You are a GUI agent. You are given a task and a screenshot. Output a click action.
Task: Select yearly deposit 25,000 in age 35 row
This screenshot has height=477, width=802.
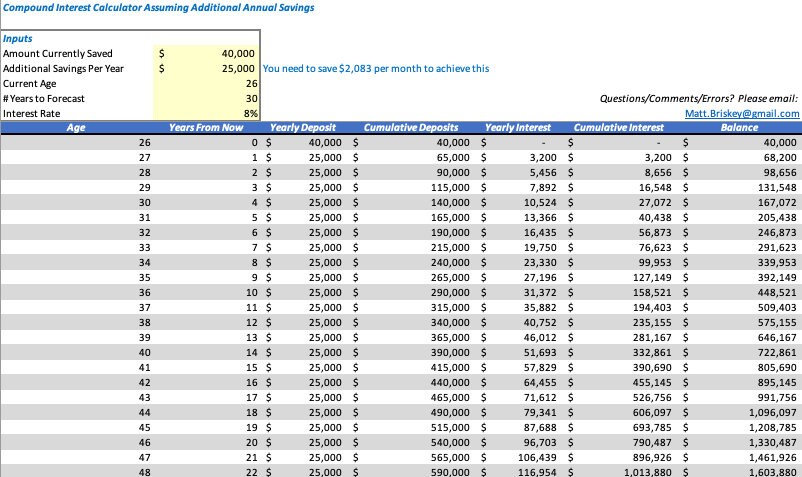point(325,278)
